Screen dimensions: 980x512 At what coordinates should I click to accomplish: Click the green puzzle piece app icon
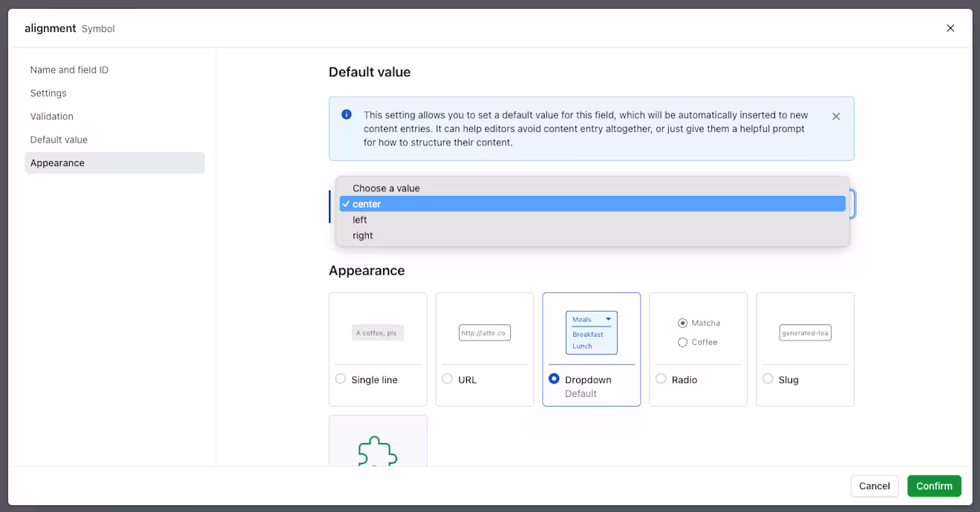coord(378,450)
